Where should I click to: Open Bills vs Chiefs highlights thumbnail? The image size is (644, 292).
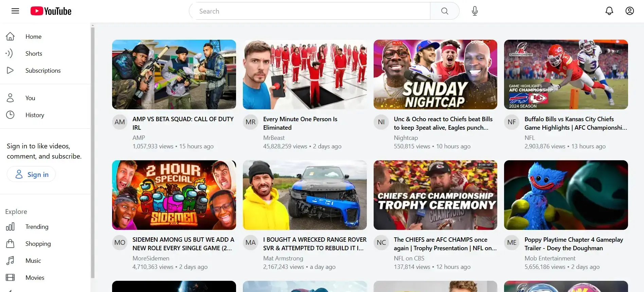[x=566, y=74]
